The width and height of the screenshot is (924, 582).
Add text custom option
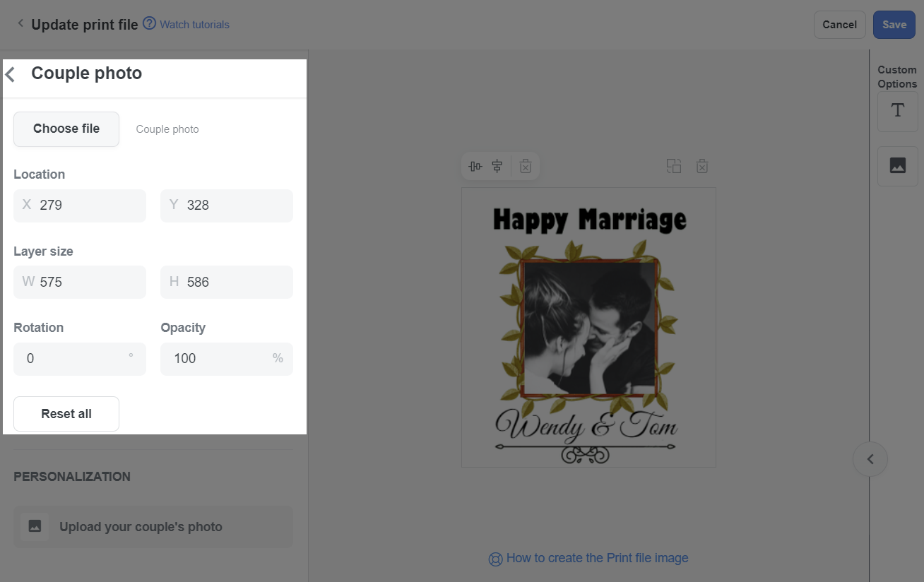point(898,111)
